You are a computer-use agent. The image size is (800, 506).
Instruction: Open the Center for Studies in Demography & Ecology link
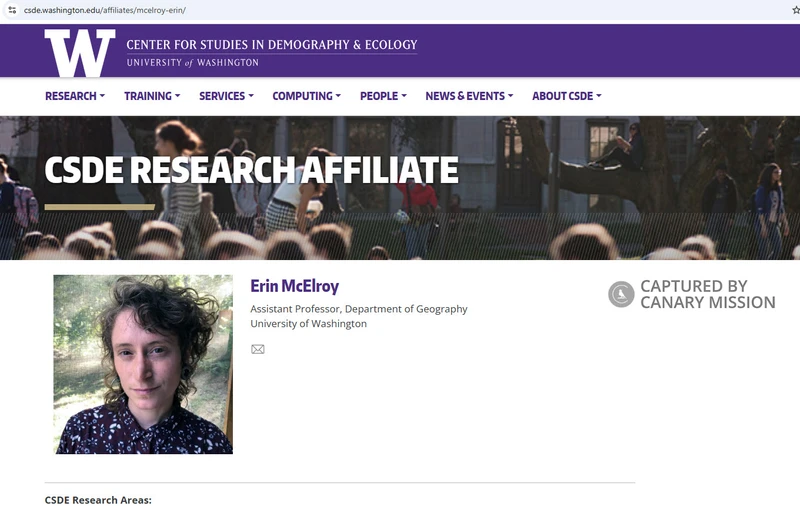click(272, 45)
